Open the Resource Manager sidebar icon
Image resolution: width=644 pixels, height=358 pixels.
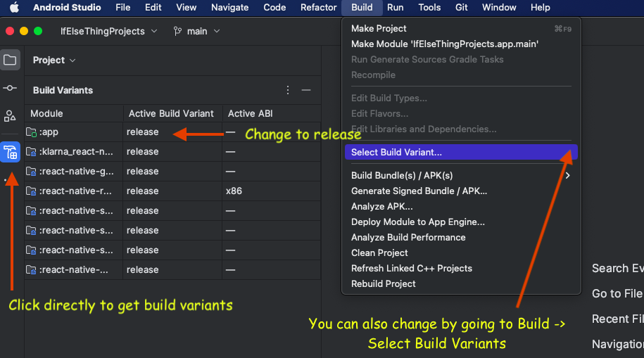coord(10,116)
